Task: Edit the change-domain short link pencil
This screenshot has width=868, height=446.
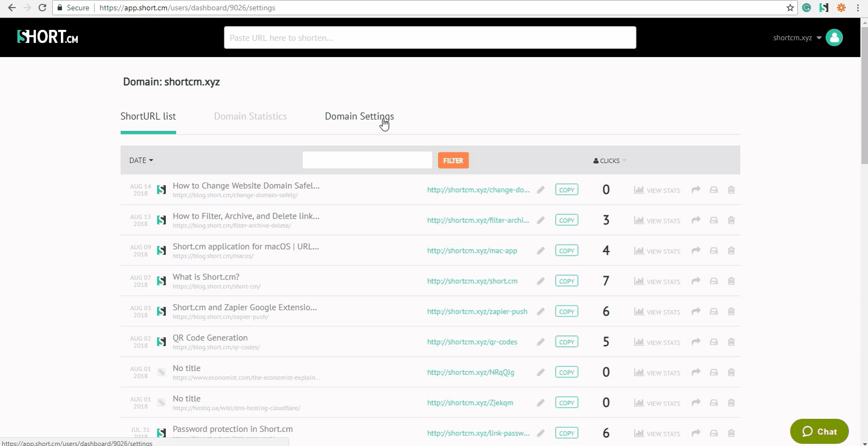Action: pyautogui.click(x=541, y=190)
